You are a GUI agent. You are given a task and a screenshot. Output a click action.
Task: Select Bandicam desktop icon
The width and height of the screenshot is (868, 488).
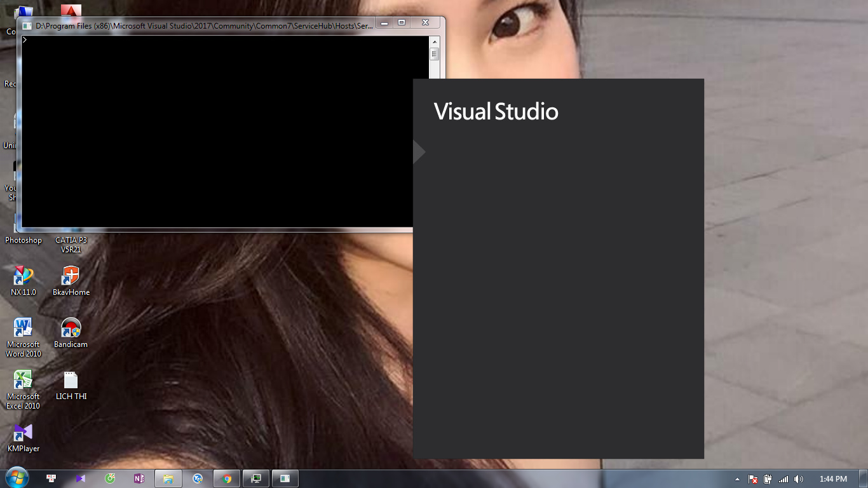pyautogui.click(x=71, y=333)
